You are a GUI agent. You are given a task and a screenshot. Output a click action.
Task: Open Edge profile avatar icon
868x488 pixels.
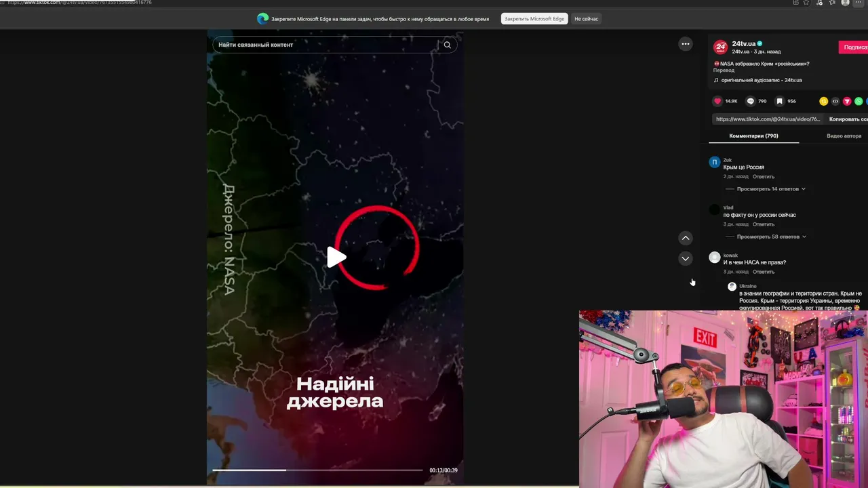click(x=845, y=3)
